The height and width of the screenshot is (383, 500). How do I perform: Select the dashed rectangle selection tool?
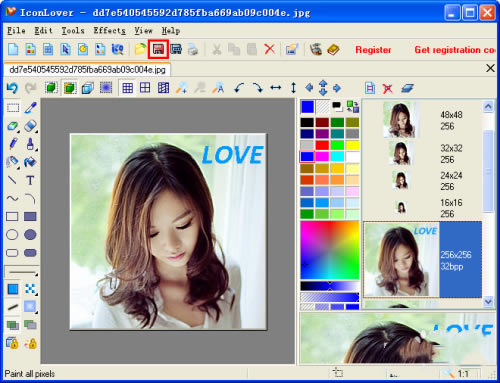point(13,108)
